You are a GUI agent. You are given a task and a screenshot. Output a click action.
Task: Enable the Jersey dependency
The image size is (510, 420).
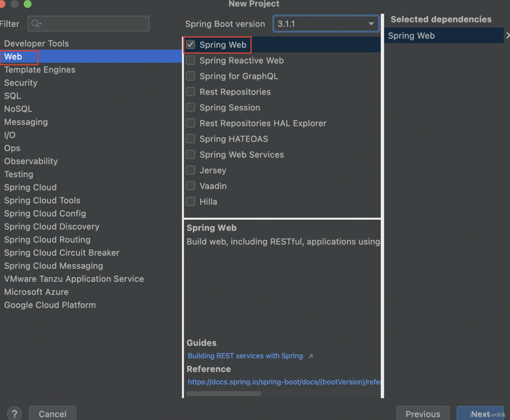click(190, 170)
